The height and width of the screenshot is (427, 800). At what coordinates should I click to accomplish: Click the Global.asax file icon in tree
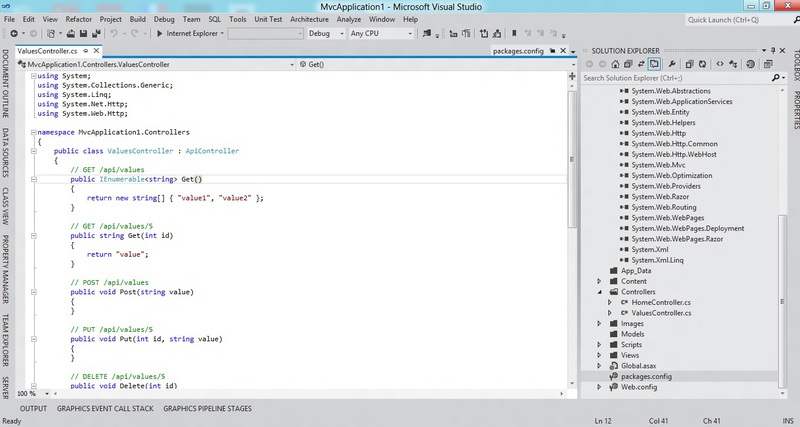pos(614,366)
